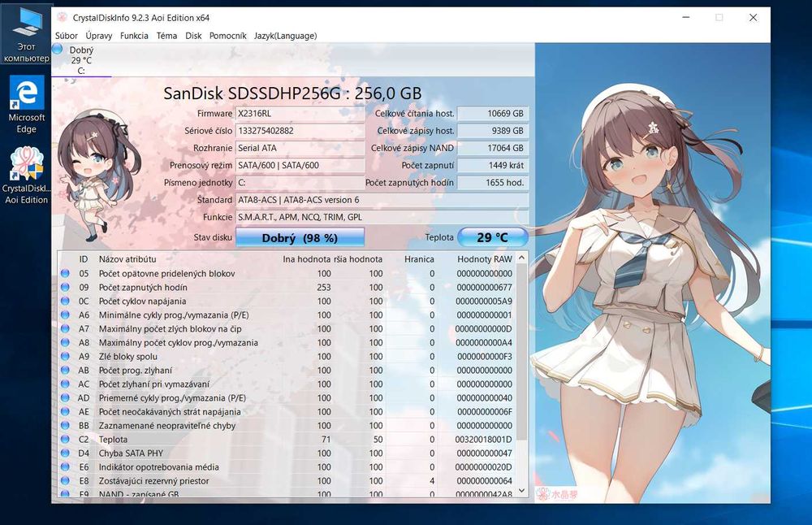Click the Písmeno jednotky field C:
Screen dimensions: 812x525
coord(300,182)
